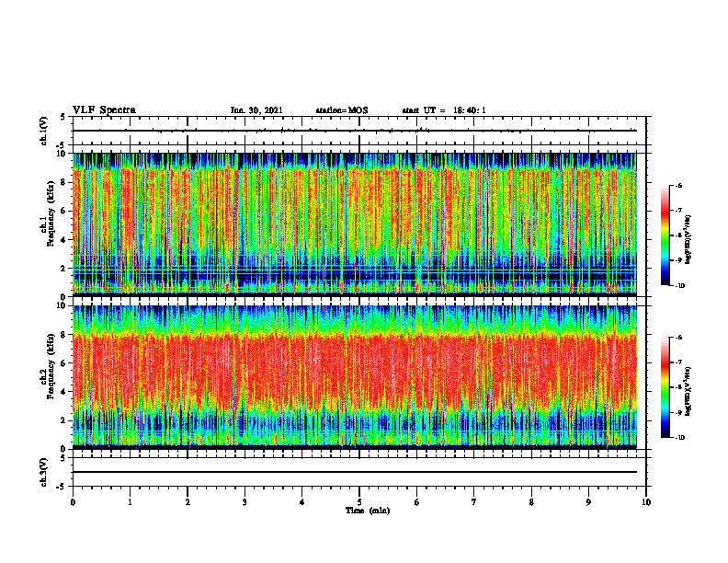Click time axis tick label "9"
The width and height of the screenshot is (728, 563).
(x=588, y=502)
